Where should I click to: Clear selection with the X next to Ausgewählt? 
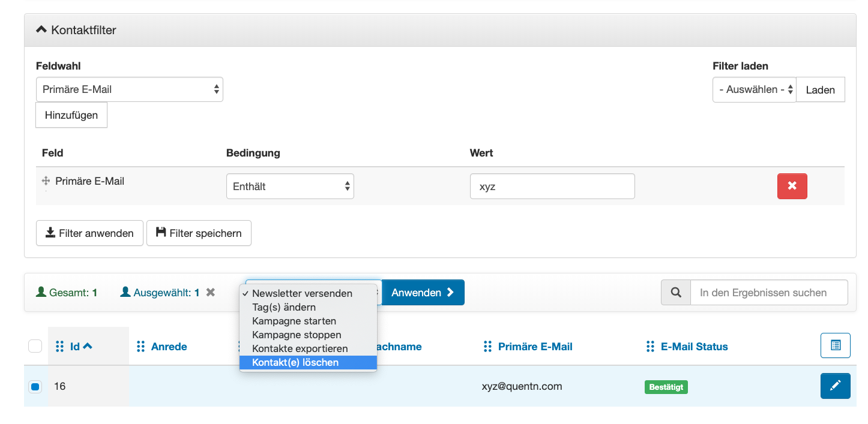click(x=211, y=293)
